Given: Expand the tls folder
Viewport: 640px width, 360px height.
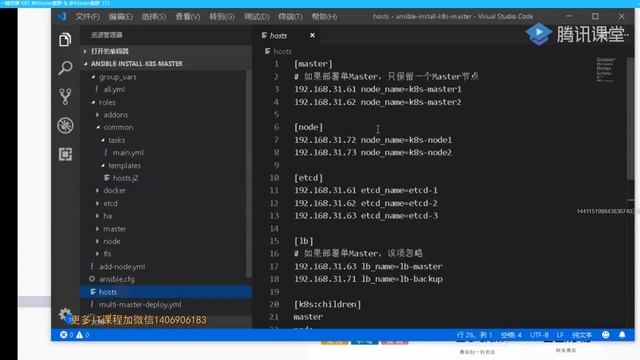Looking at the screenshot, I should pyautogui.click(x=98, y=254).
